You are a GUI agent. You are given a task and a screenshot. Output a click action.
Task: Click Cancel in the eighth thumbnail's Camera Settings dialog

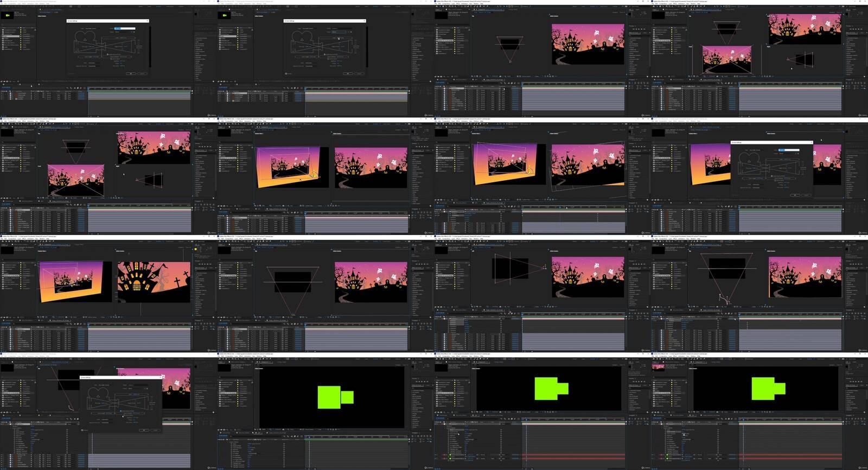[806, 195]
